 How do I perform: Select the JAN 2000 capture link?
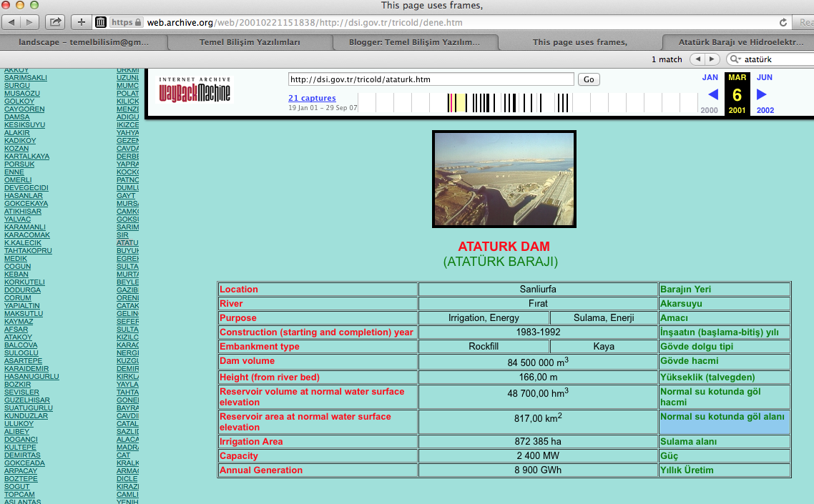710,77
